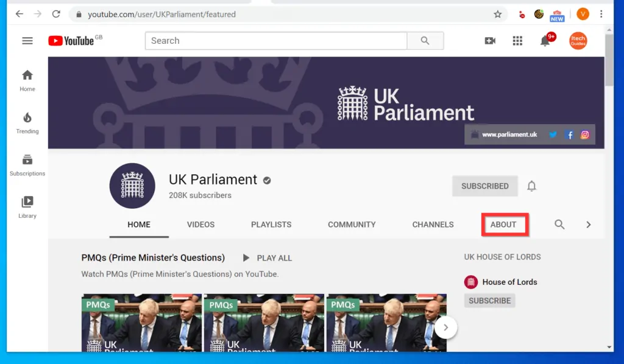Open the Chrome three-dot menu

click(x=601, y=15)
